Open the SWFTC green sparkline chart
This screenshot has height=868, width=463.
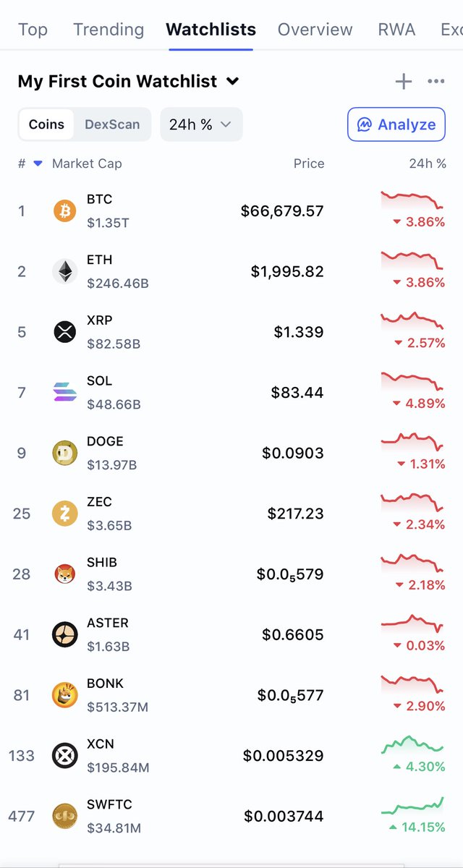tap(412, 805)
